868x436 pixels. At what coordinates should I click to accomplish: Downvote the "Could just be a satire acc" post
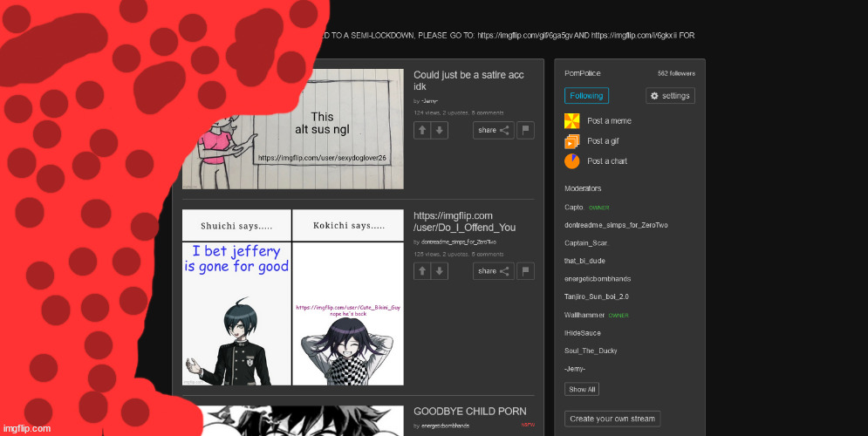pyautogui.click(x=440, y=130)
